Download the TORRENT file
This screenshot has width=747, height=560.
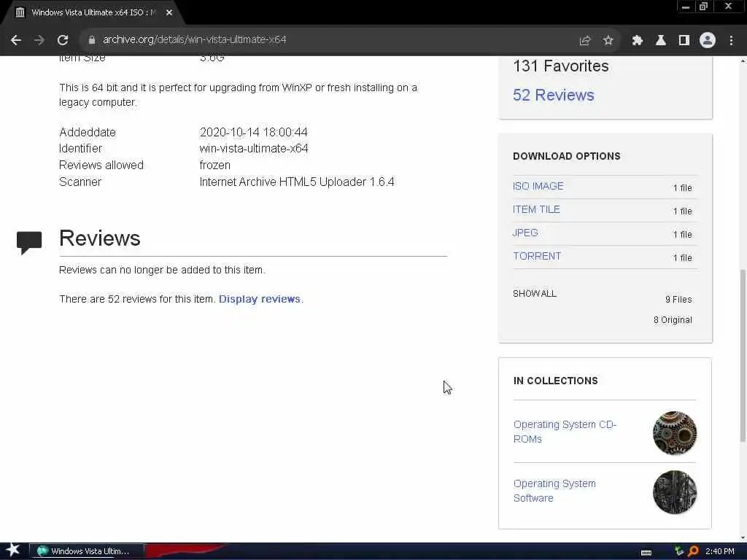(537, 256)
